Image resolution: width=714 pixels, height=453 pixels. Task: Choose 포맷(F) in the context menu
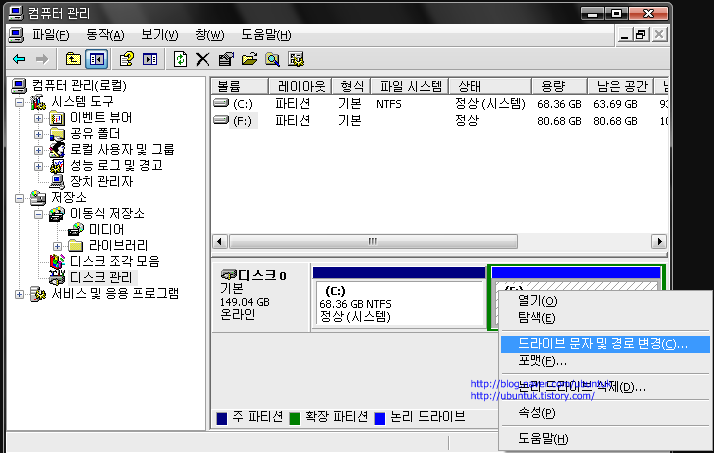(x=605, y=361)
